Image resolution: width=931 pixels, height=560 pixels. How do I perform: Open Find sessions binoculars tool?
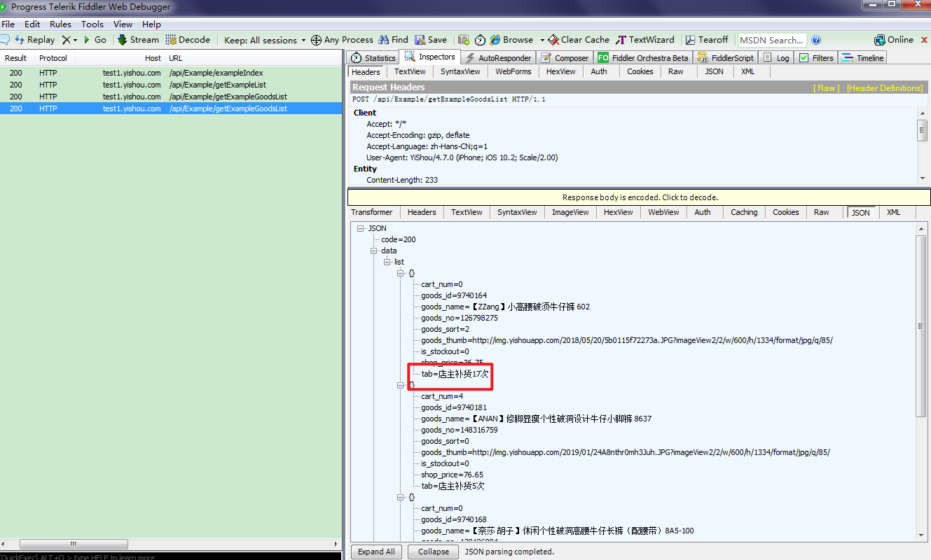tap(393, 40)
